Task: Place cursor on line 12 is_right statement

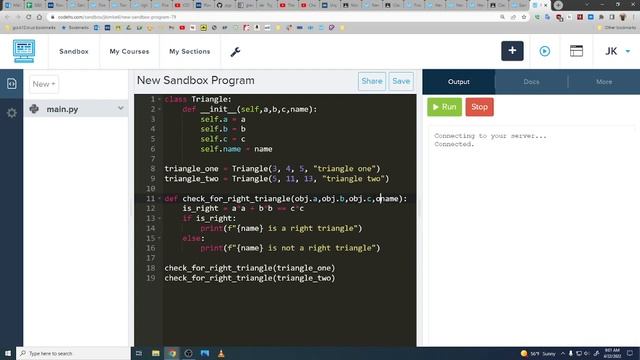Action: point(243,209)
